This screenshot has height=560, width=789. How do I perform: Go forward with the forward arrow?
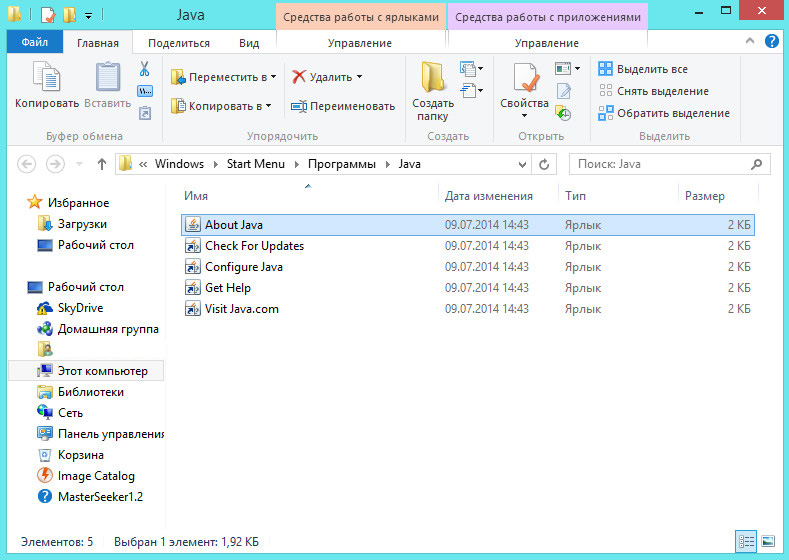[55, 164]
